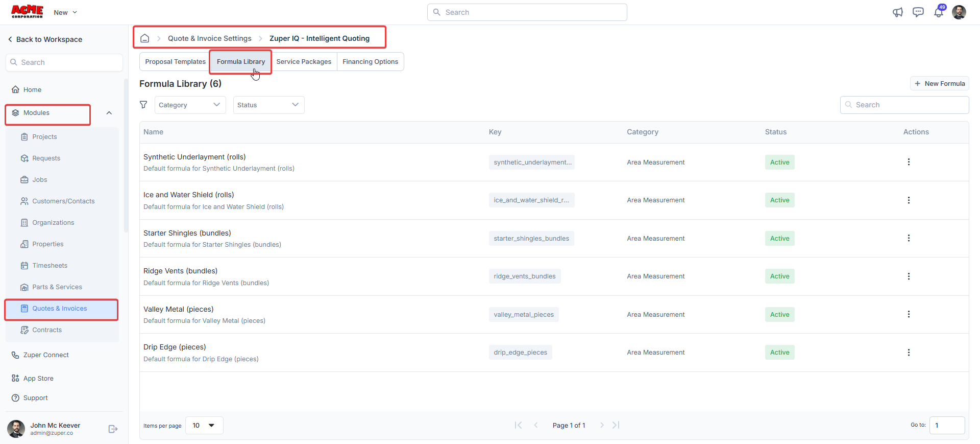This screenshot has height=444, width=980.
Task: Open the Category filter dropdown
Action: [x=190, y=105]
